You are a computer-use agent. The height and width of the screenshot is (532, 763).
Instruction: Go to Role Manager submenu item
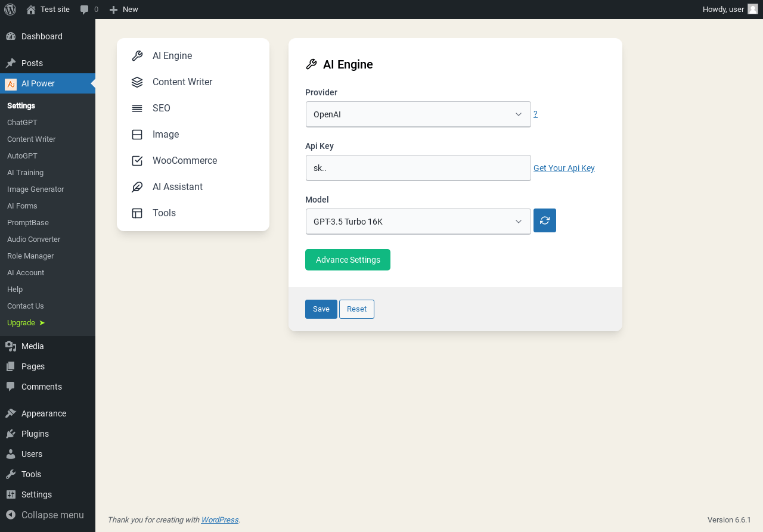tap(48, 256)
